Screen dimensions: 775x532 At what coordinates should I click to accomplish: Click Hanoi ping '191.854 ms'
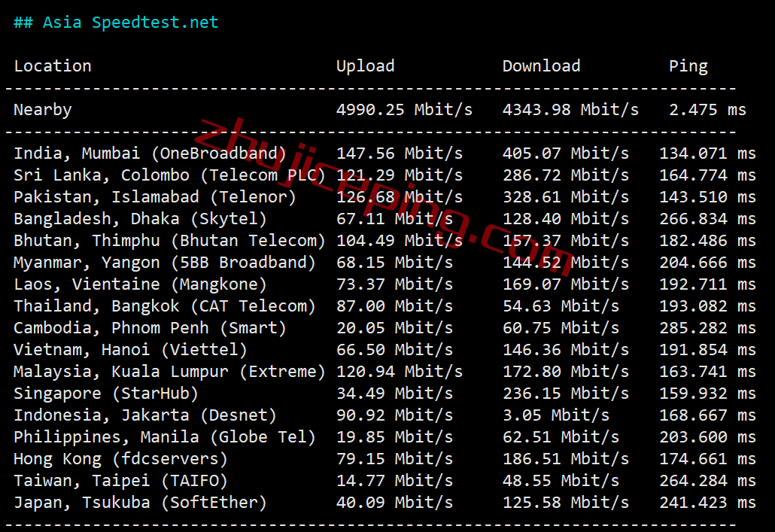click(707, 350)
